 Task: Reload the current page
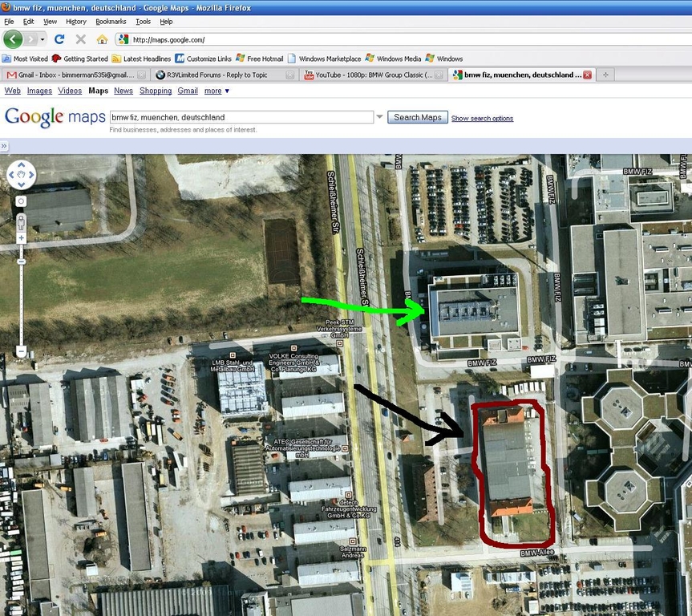coord(59,39)
